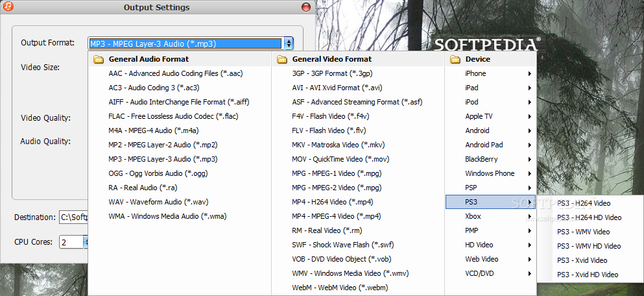Screen dimensions: 644x296
Task: Select F4V - Flash Video
Action: coord(330,116)
